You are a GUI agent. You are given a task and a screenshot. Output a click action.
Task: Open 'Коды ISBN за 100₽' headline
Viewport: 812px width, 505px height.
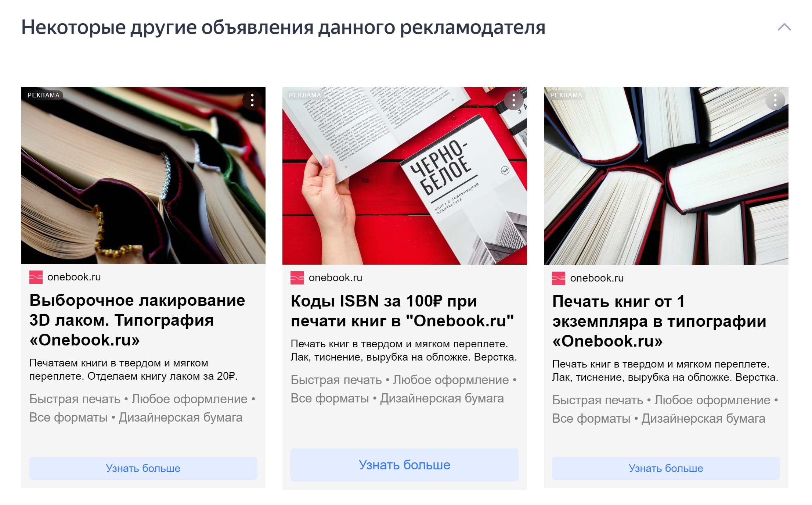[403, 311]
